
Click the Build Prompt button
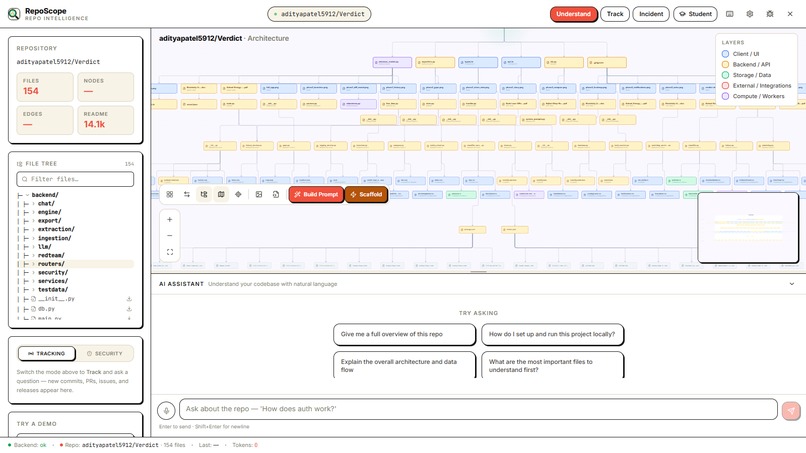point(316,194)
